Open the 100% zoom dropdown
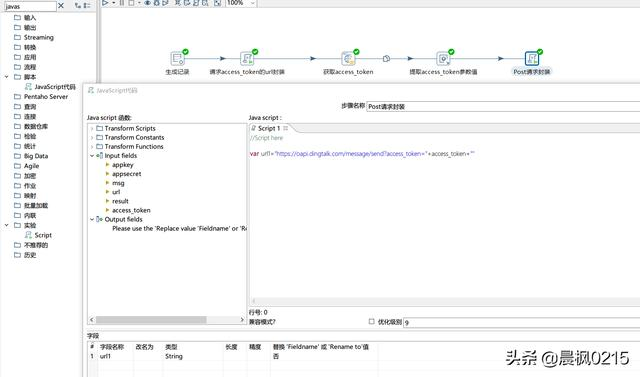Screen dimensions: 640x377 253,3
